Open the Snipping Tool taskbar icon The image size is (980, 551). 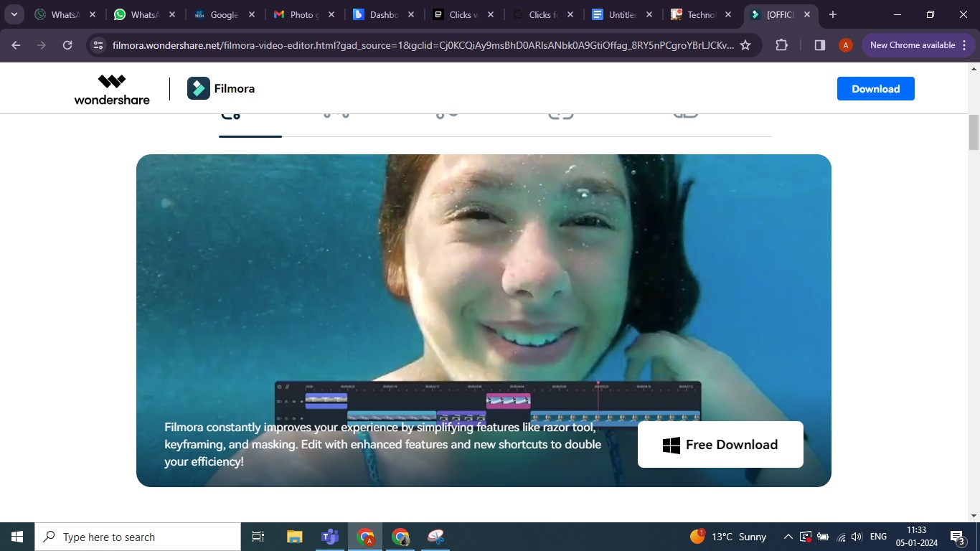click(436, 537)
